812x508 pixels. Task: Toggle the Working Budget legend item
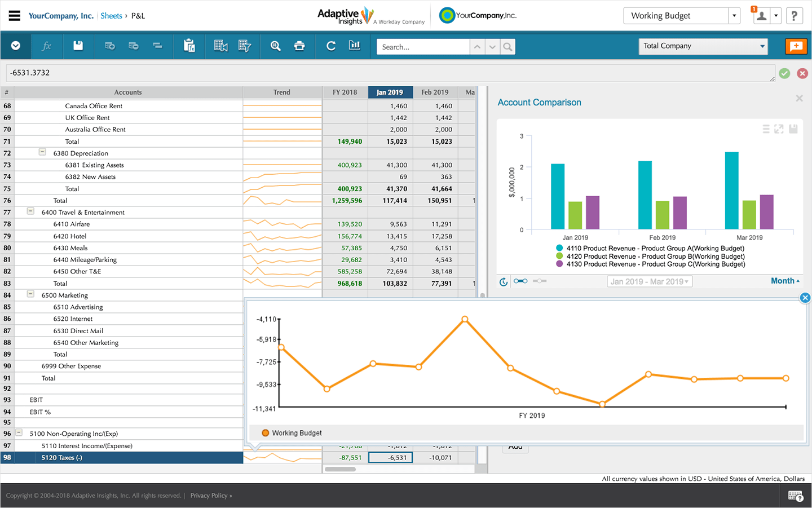(x=292, y=433)
